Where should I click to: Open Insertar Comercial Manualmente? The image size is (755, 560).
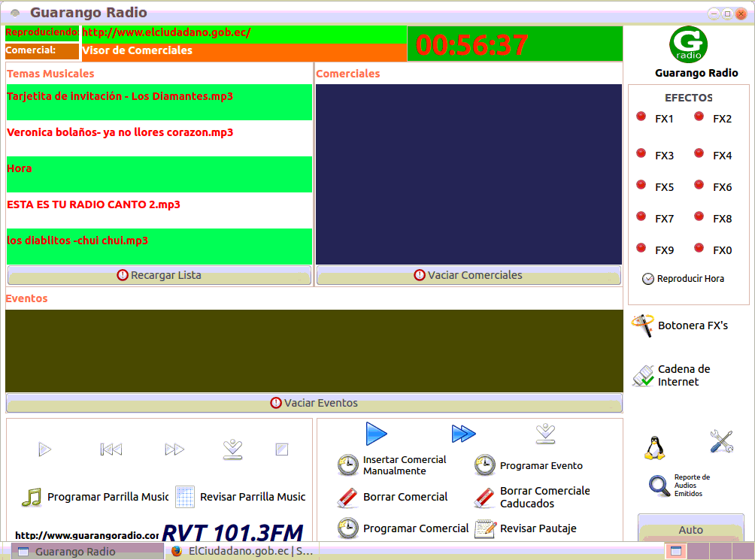coord(392,465)
